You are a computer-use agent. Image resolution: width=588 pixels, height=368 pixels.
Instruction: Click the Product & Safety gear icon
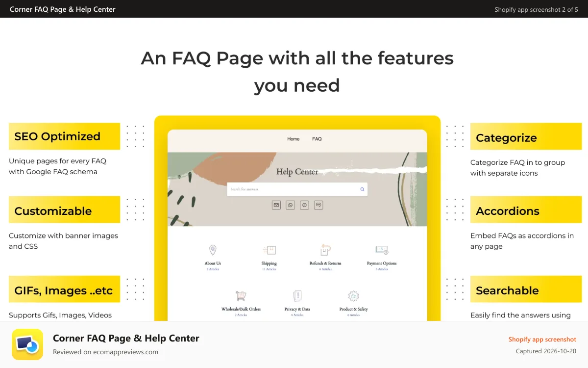[x=353, y=296]
